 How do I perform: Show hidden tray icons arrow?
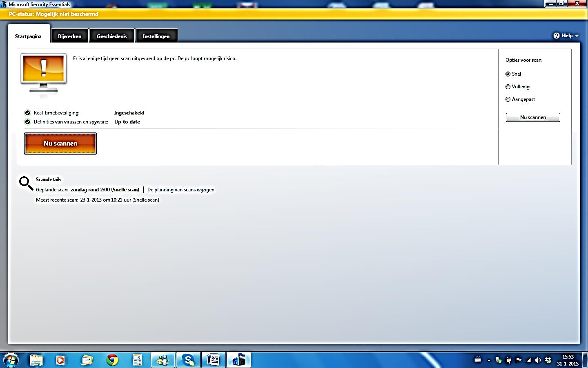[x=489, y=361]
